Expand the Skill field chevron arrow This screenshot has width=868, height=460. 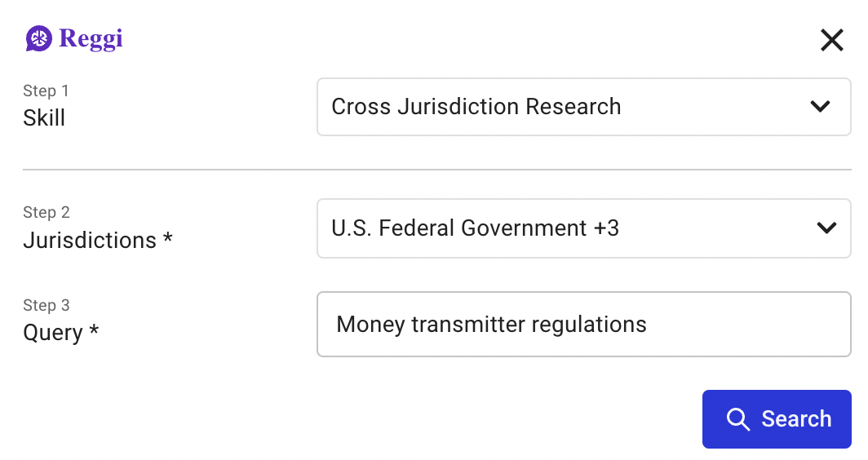click(x=820, y=107)
